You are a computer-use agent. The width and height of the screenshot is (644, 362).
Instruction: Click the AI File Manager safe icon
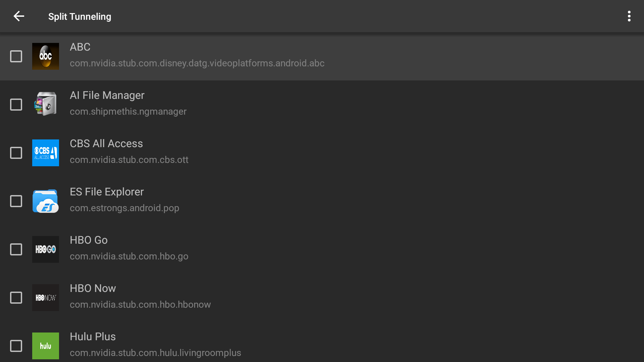pyautogui.click(x=46, y=105)
